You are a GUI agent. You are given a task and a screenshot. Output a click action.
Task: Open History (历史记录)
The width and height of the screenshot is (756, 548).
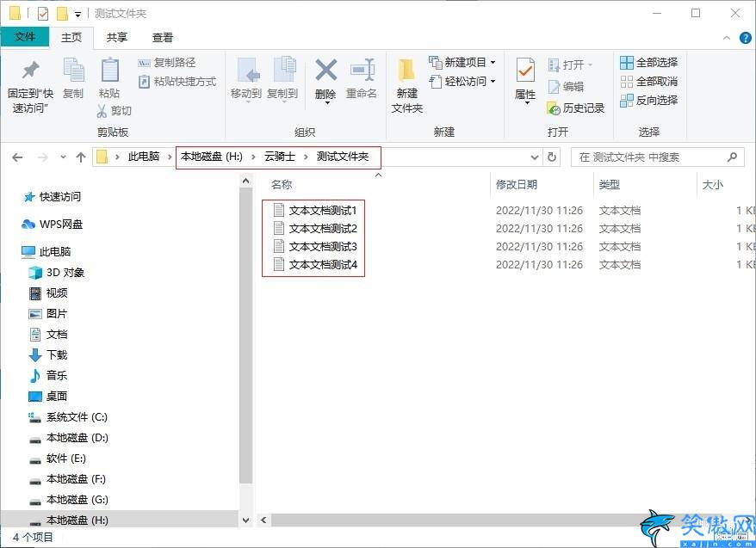coord(576,108)
